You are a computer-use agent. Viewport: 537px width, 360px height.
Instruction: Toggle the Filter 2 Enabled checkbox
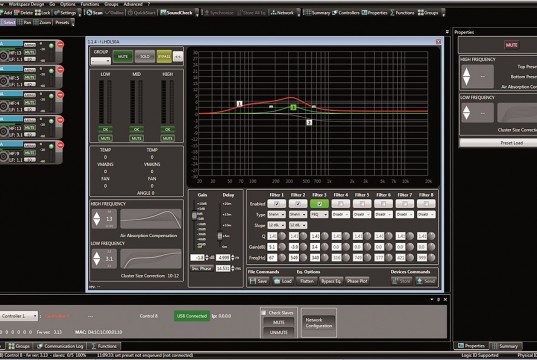click(x=298, y=204)
